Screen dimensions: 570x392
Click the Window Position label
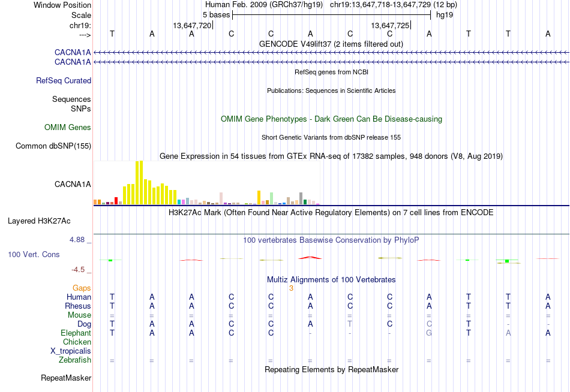[x=62, y=5]
